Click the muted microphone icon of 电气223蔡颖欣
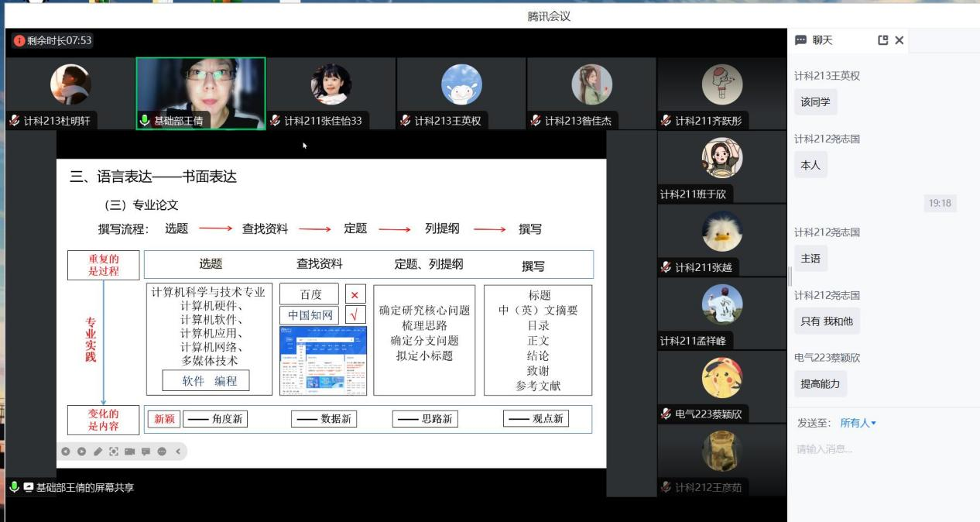The width and height of the screenshot is (980, 522). pos(665,414)
